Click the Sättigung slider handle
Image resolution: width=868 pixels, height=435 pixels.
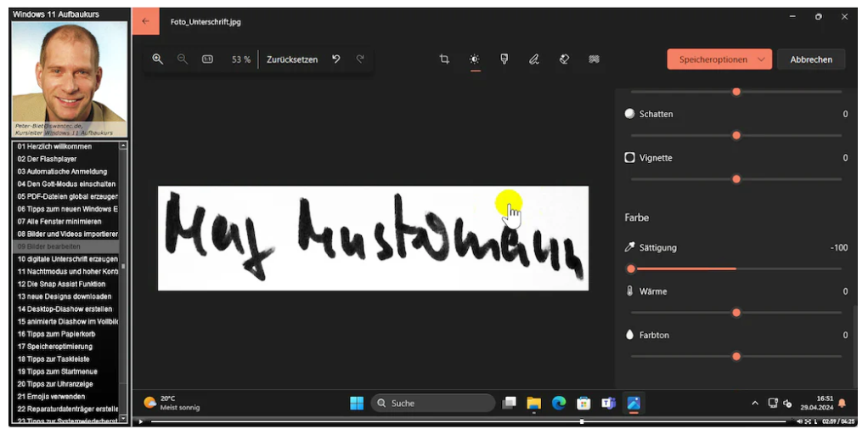(631, 268)
